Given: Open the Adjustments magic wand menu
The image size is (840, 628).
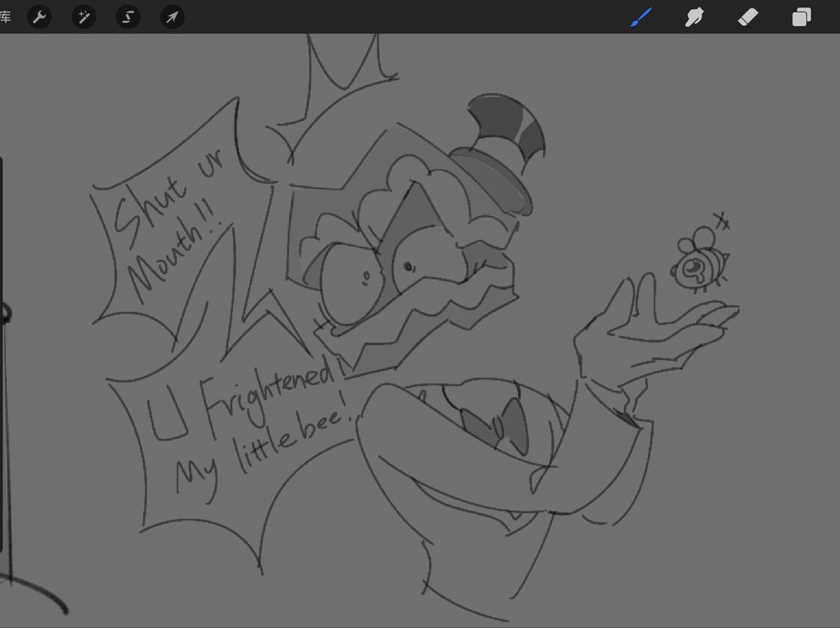Looking at the screenshot, I should [84, 17].
